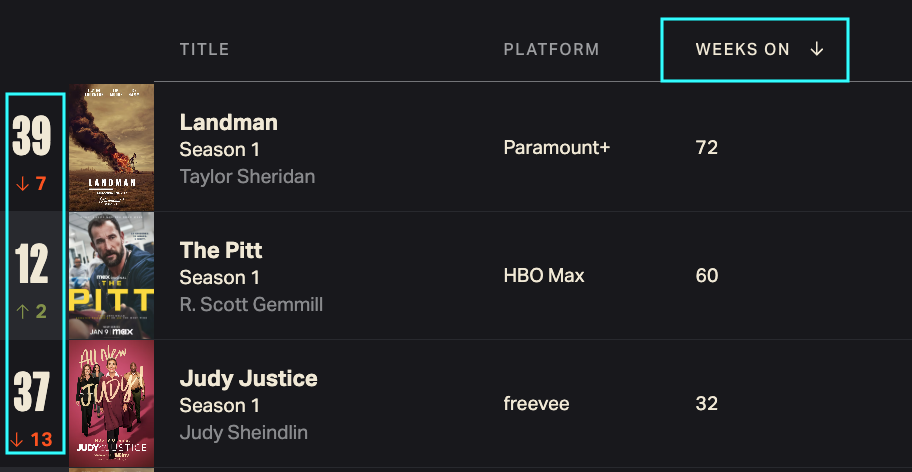
Task: Click Landman's red down-arrow rank change
Action: [x=32, y=183]
